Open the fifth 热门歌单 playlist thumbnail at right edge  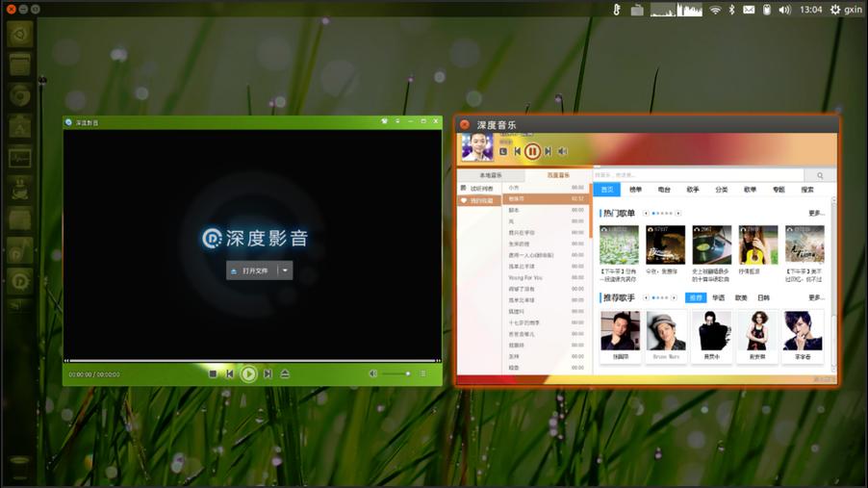point(804,244)
